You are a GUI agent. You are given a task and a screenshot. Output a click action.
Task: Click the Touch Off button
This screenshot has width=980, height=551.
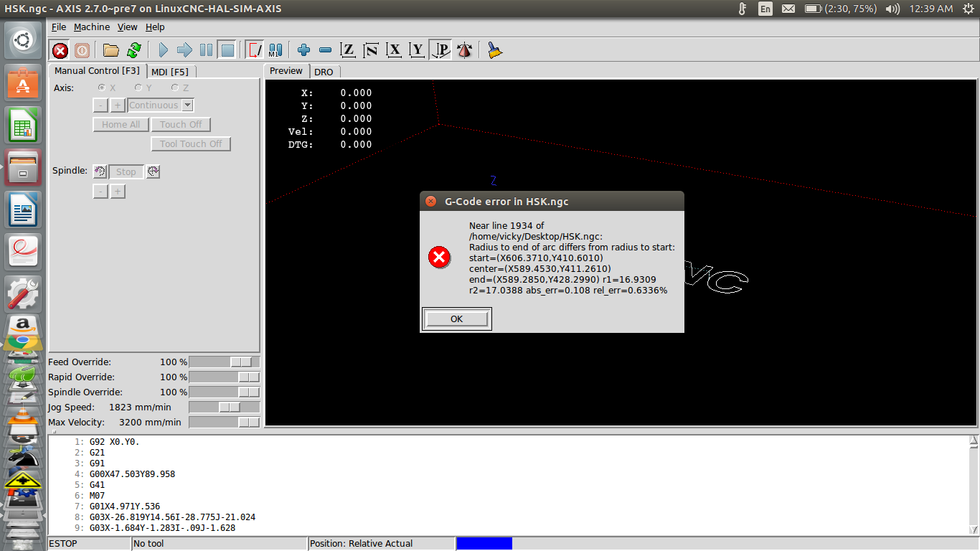click(x=181, y=125)
